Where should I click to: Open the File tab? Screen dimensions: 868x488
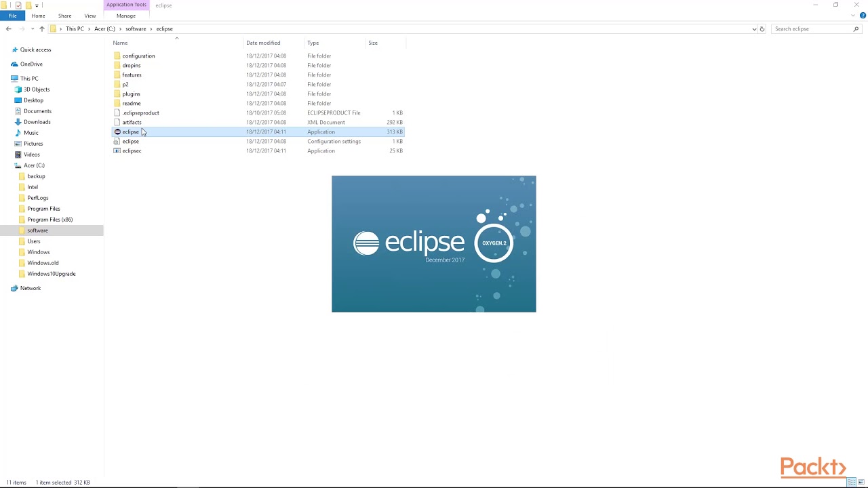(13, 16)
